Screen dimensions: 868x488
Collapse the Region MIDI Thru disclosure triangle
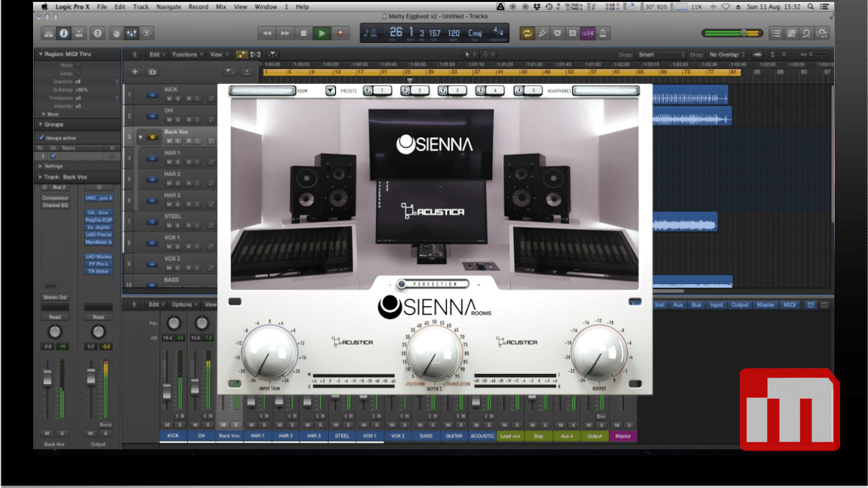point(40,54)
